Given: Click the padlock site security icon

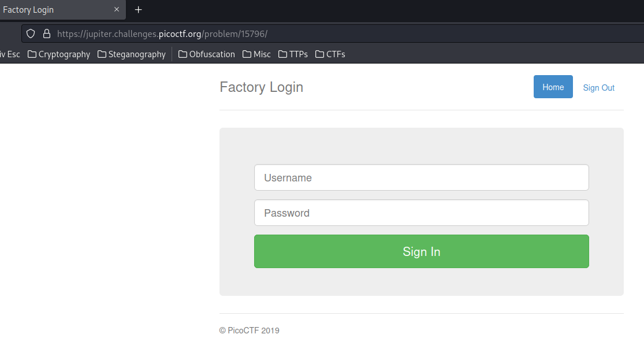Looking at the screenshot, I should pos(47,34).
